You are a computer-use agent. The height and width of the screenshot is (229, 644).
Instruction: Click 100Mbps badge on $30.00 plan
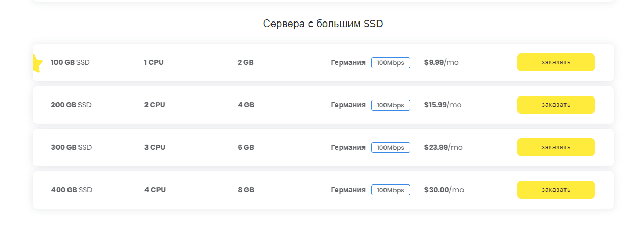click(390, 190)
